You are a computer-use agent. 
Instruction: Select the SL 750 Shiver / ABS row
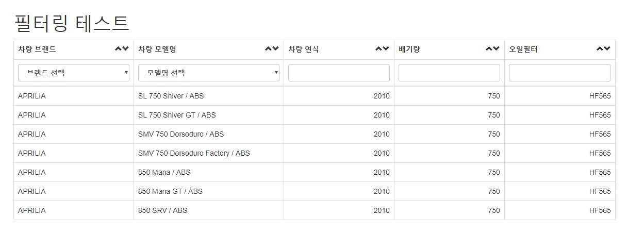[315, 96]
